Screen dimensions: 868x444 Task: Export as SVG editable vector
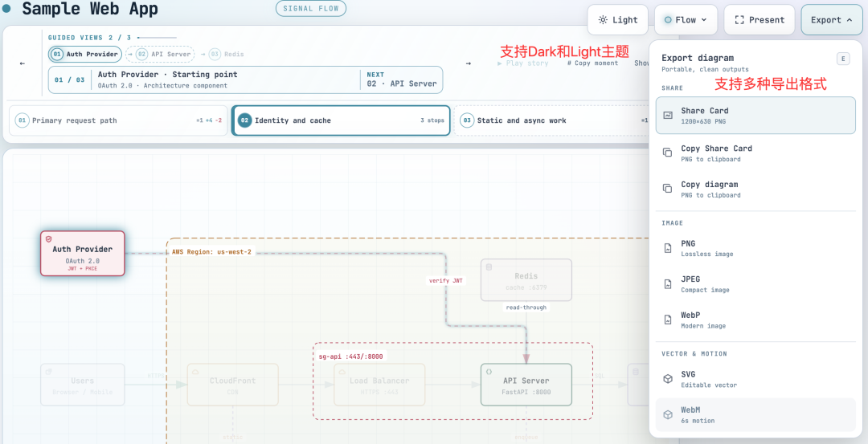tap(755, 379)
